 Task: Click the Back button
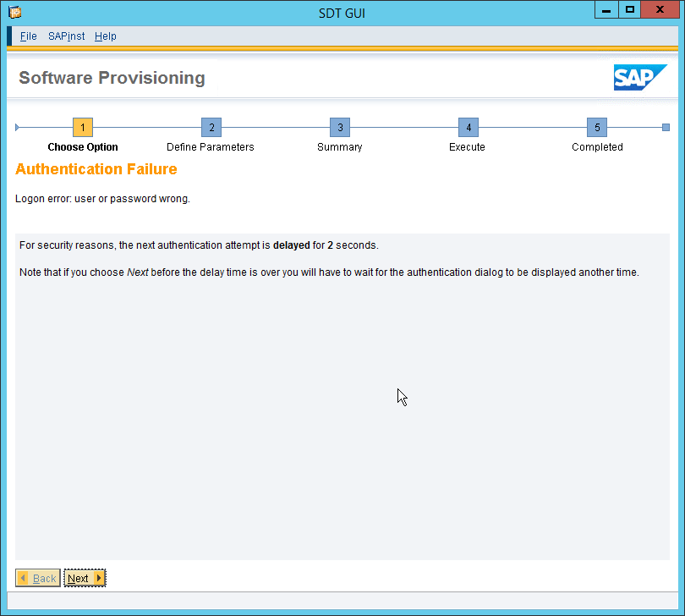click(x=38, y=578)
